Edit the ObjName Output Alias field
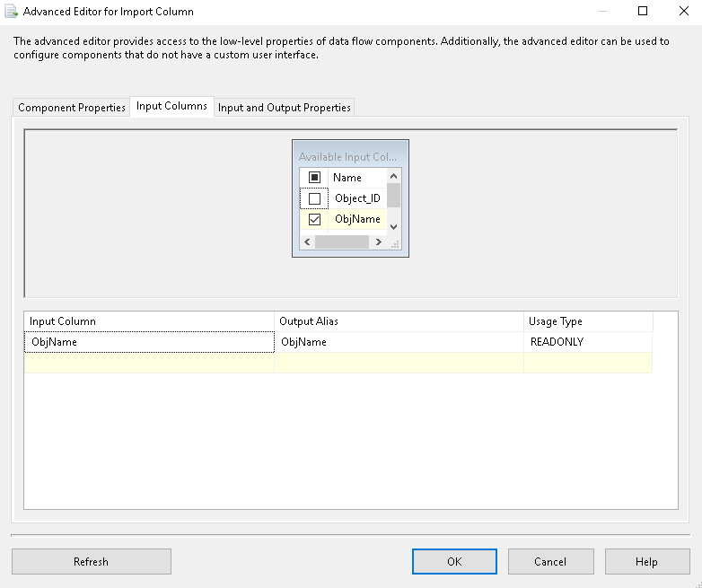Screen dimensions: 702x588 click(399, 342)
